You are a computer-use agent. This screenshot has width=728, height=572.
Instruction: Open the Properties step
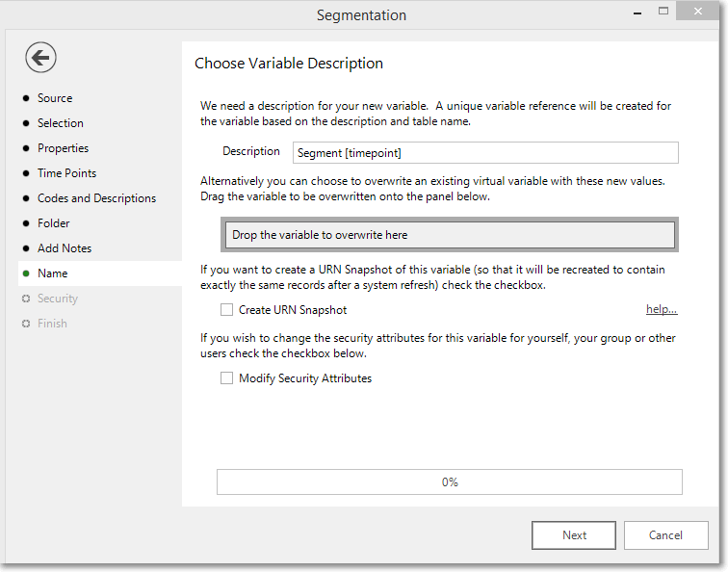pos(63,148)
